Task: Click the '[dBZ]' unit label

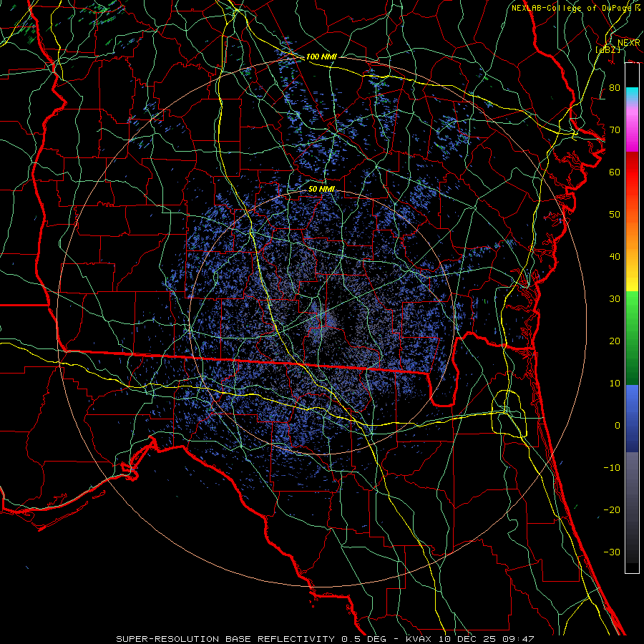Action: [x=608, y=49]
